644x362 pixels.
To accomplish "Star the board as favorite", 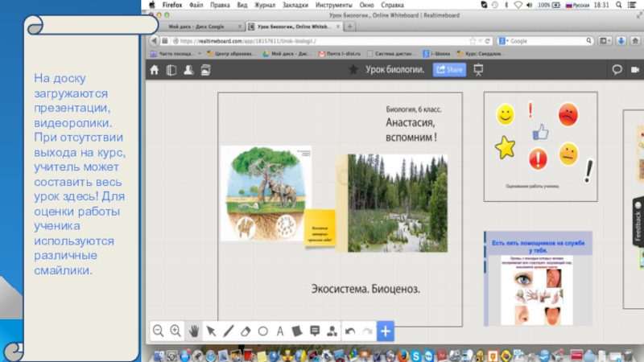I will (353, 70).
